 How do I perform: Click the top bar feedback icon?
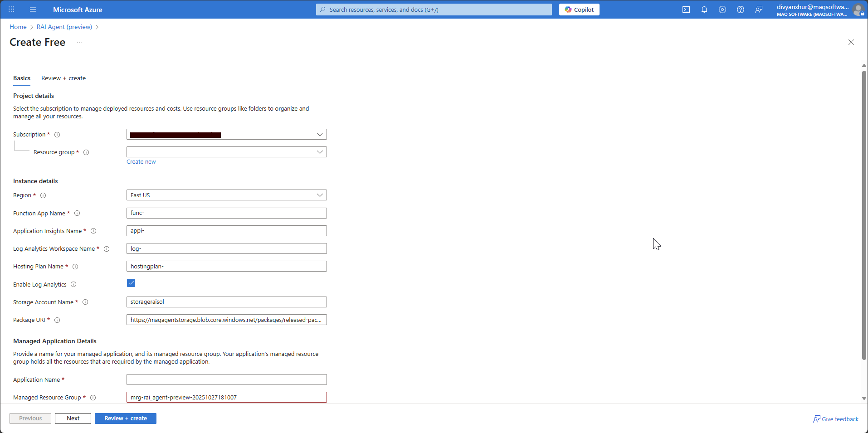point(759,10)
